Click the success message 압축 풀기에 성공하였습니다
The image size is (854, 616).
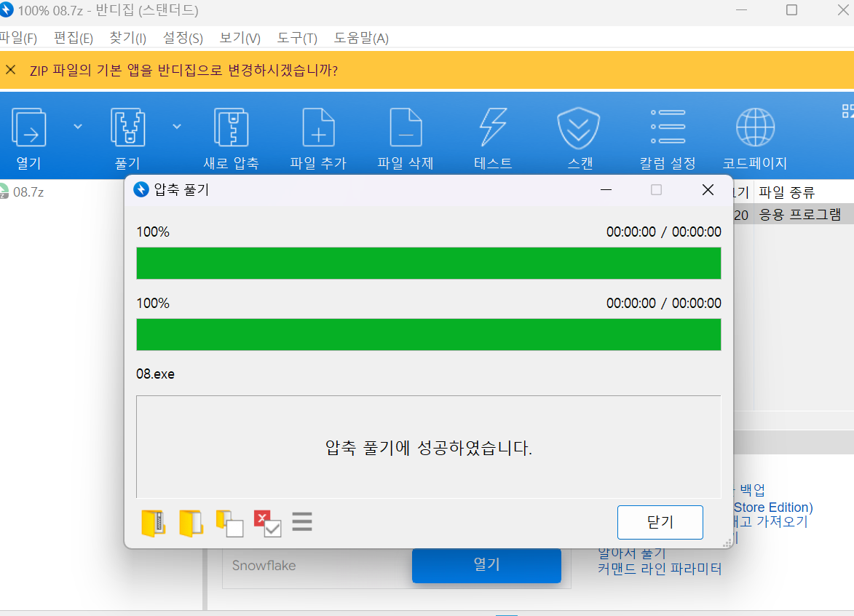[429, 448]
